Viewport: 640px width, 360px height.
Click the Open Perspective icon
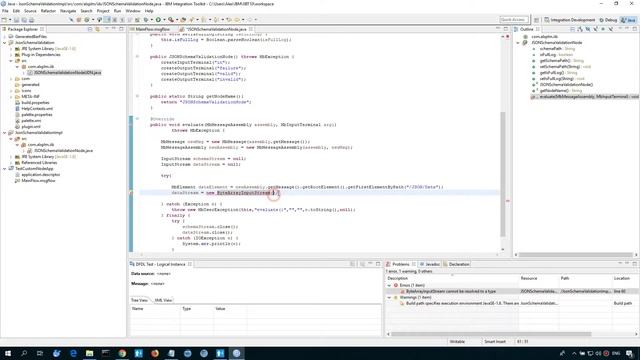point(536,20)
